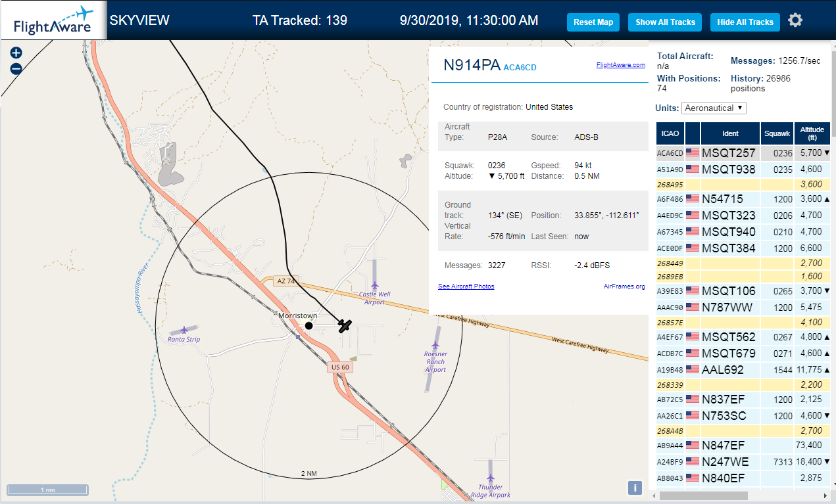Open the AirFrames.org link
Viewport: 836px width, 504px height.
click(x=624, y=286)
